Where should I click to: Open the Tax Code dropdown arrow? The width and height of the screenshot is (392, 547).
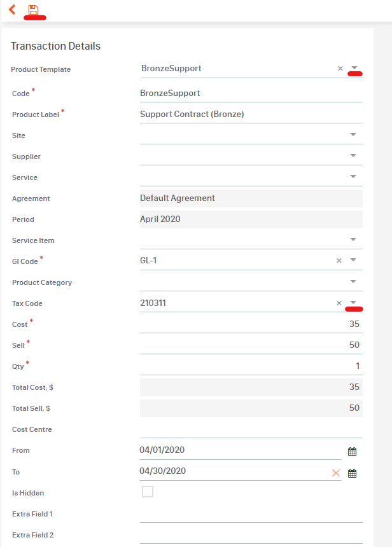353,302
